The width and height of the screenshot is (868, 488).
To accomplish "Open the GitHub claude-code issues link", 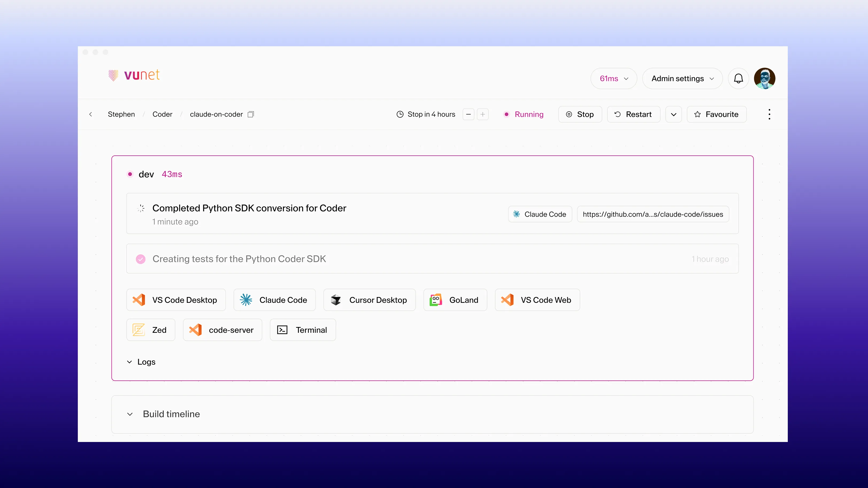I will (653, 214).
